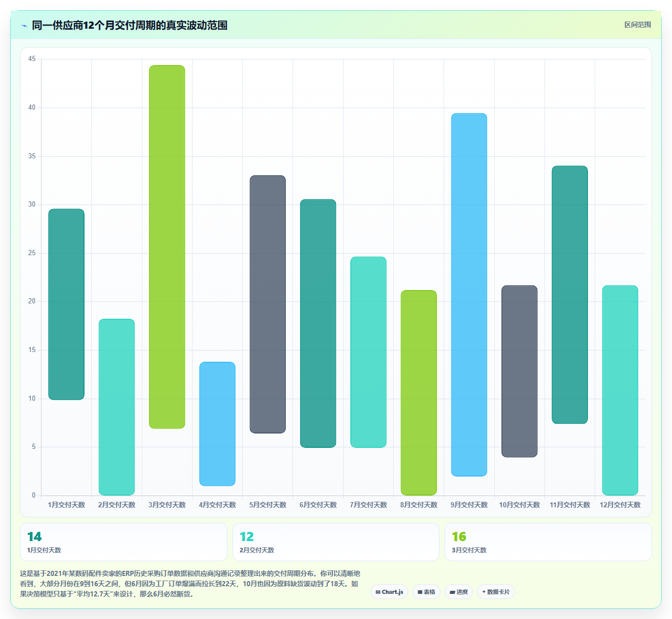Click the blue 9月交付天数 range bar
672x619 pixels.
(x=469, y=295)
